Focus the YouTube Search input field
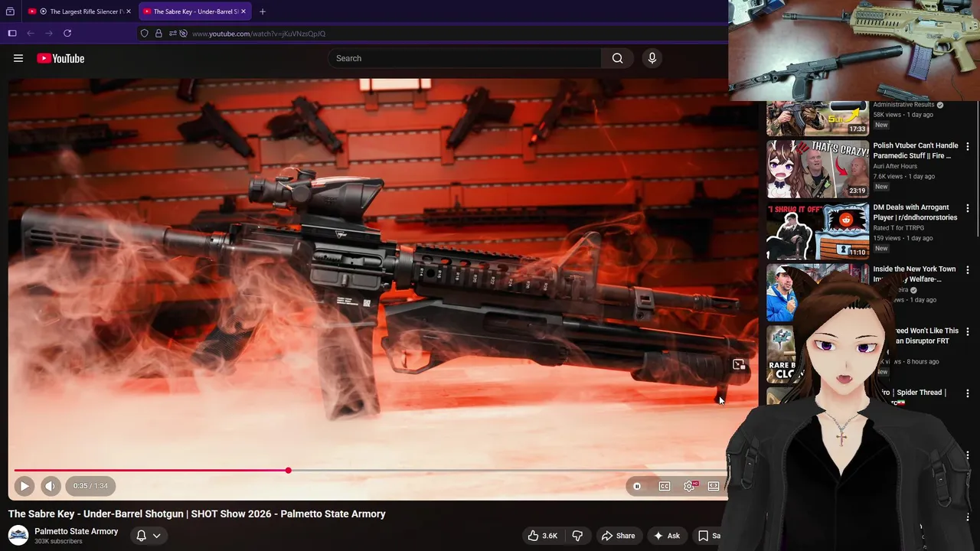 coord(465,58)
